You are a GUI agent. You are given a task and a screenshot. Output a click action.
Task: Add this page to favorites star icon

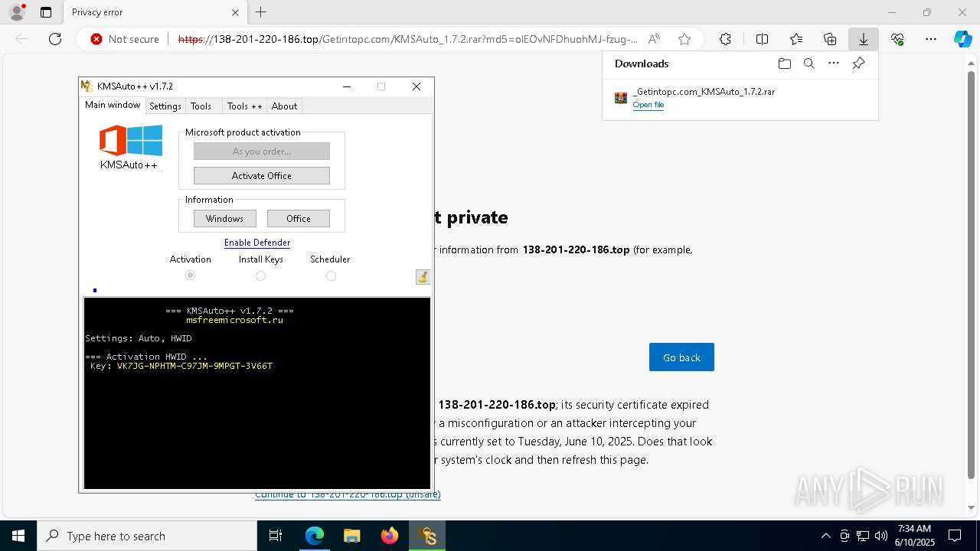(684, 39)
